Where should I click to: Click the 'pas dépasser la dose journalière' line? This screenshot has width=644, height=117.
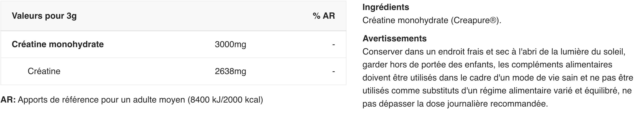455,103
